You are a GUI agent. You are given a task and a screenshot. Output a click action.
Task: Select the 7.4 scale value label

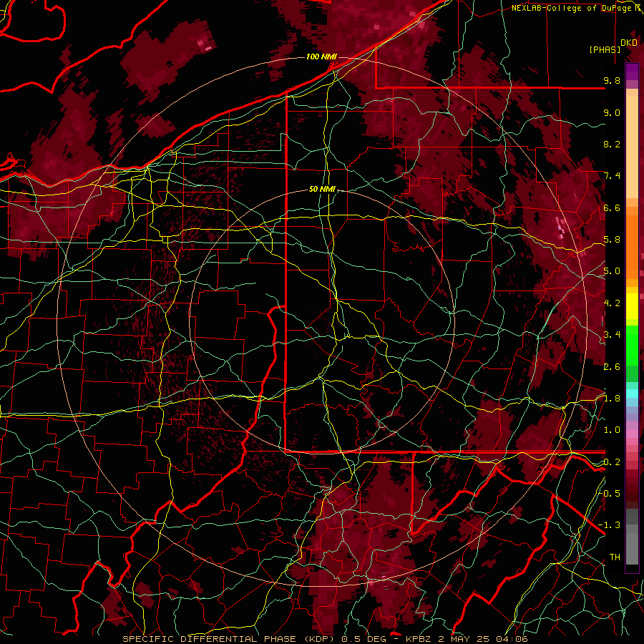coord(612,176)
